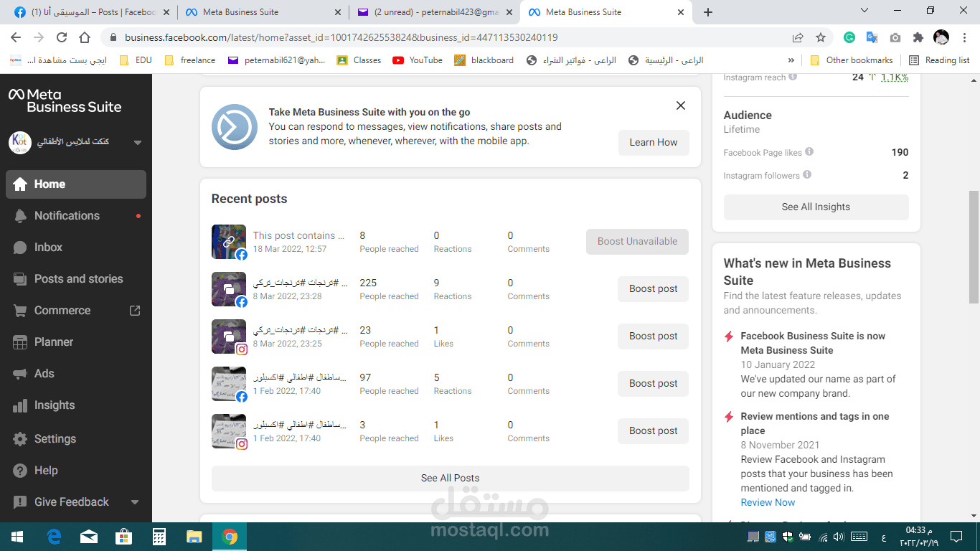Click the share page icon in address bar
This screenshot has height=551, width=980.
tap(798, 37)
